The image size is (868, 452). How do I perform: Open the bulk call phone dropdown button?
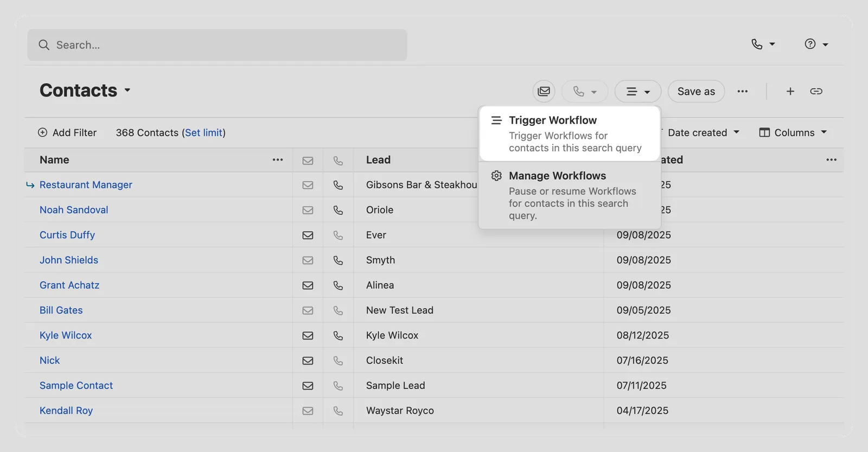[x=585, y=91]
